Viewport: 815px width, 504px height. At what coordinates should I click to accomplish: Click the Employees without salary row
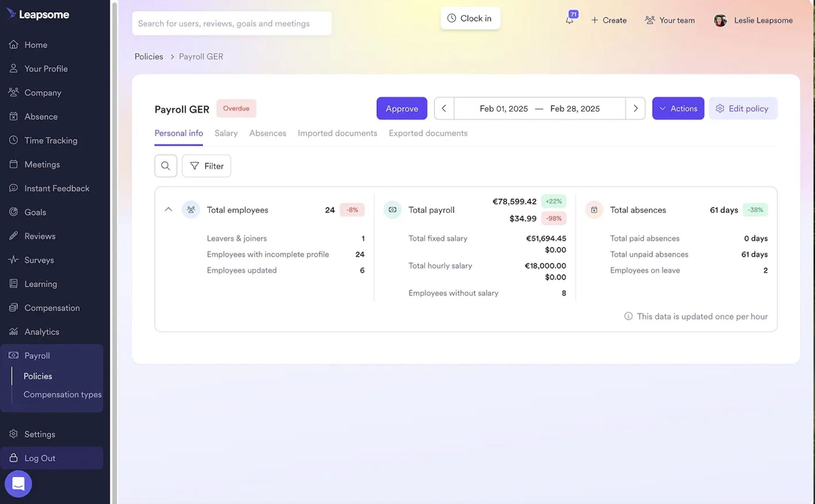(487, 293)
